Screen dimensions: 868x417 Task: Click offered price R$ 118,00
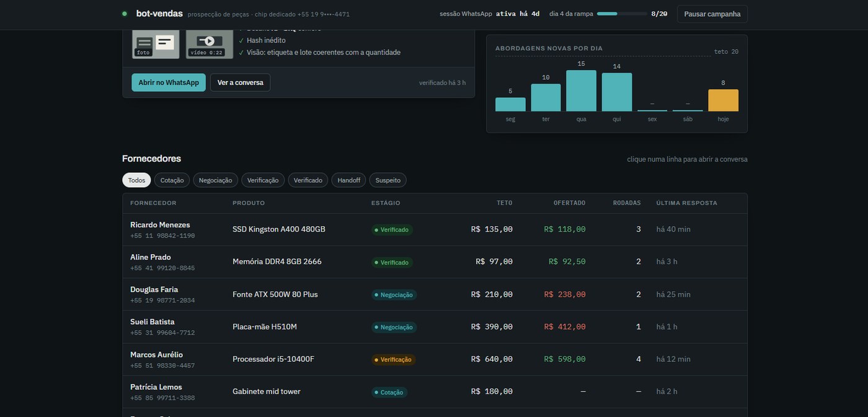pos(565,229)
